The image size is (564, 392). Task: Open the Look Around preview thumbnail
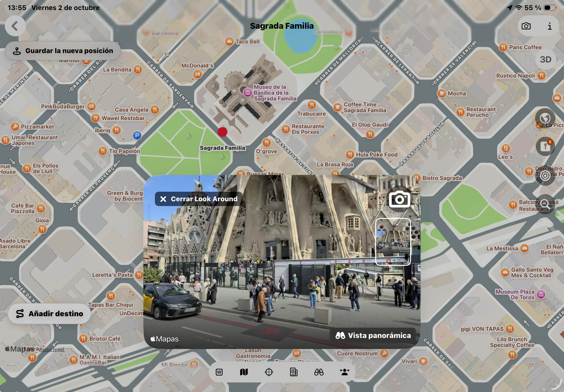[x=393, y=242]
